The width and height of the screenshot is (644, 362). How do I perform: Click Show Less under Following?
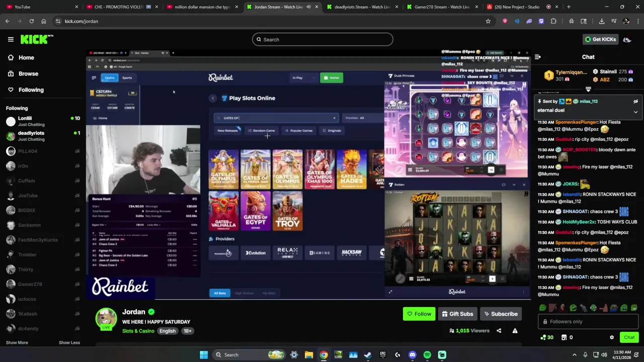point(69,342)
